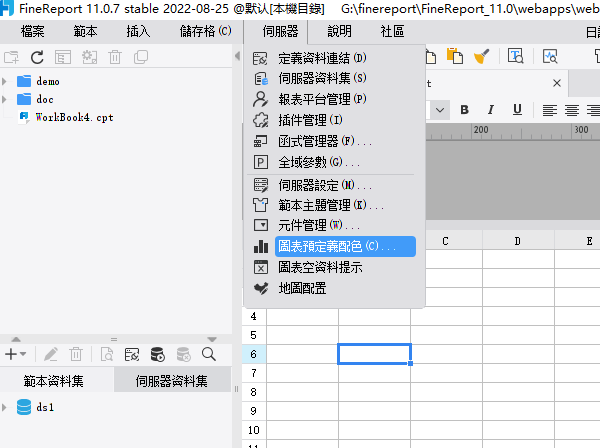Open the font size dropdown arrow

click(440, 111)
